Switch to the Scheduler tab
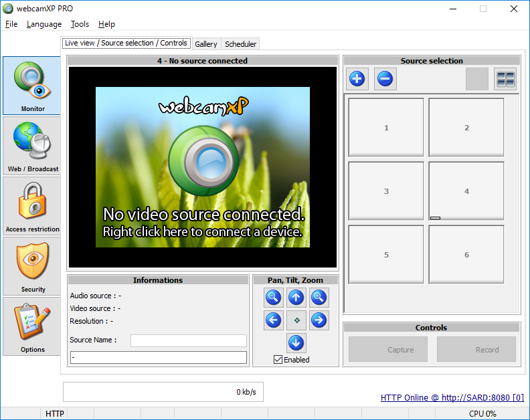The width and height of the screenshot is (530, 420). click(241, 44)
